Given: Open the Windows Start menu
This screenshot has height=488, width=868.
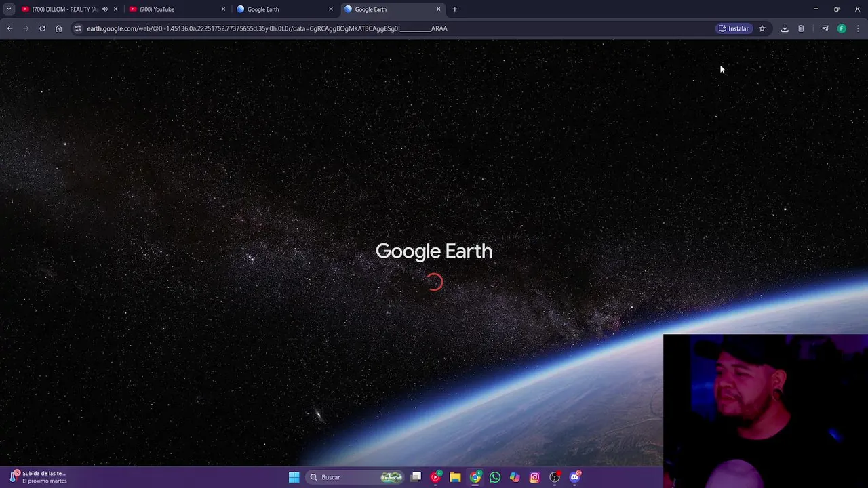Looking at the screenshot, I should pos(294,477).
